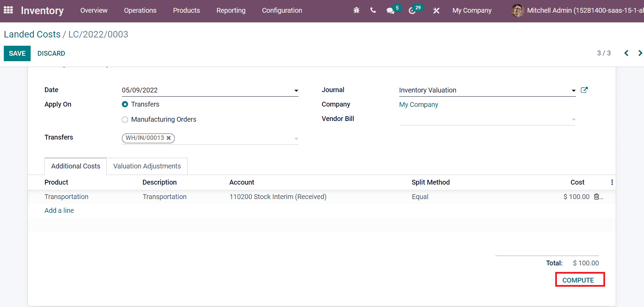Open Journal dropdown arrow
The height and width of the screenshot is (307, 644).
point(573,90)
